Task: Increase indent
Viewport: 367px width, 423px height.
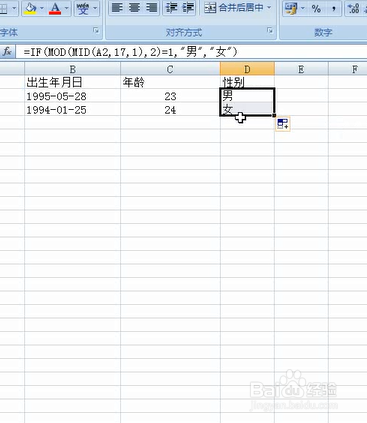Action: pyautogui.click(x=188, y=8)
